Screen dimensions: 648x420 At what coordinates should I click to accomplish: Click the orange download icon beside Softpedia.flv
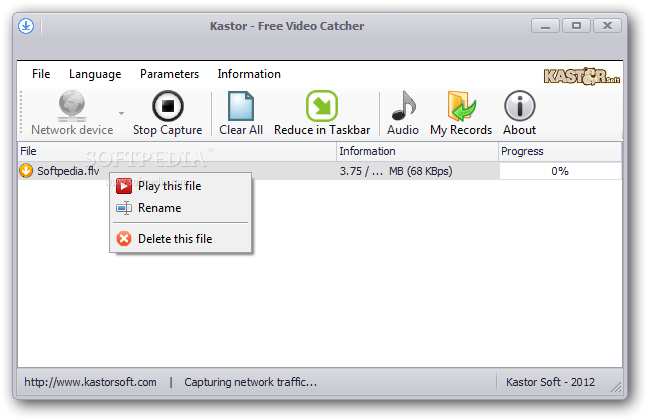click(x=26, y=171)
